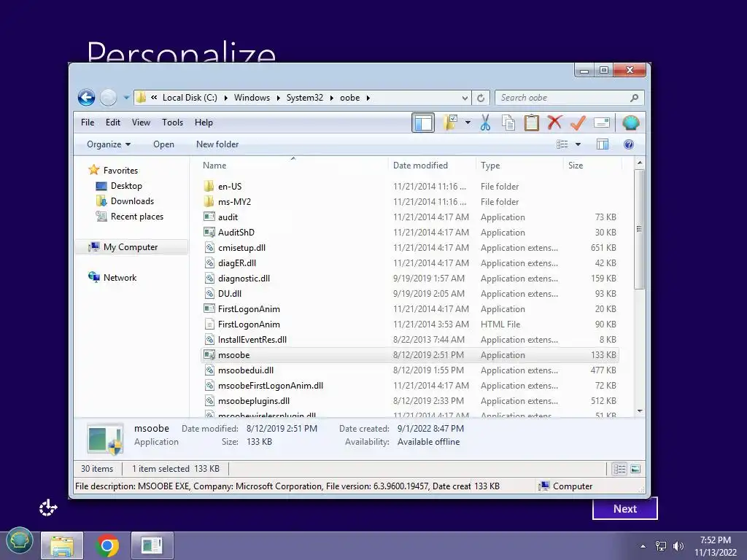Click the scrollbar up arrow in file list
This screenshot has width=747, height=560.
pyautogui.click(x=639, y=163)
